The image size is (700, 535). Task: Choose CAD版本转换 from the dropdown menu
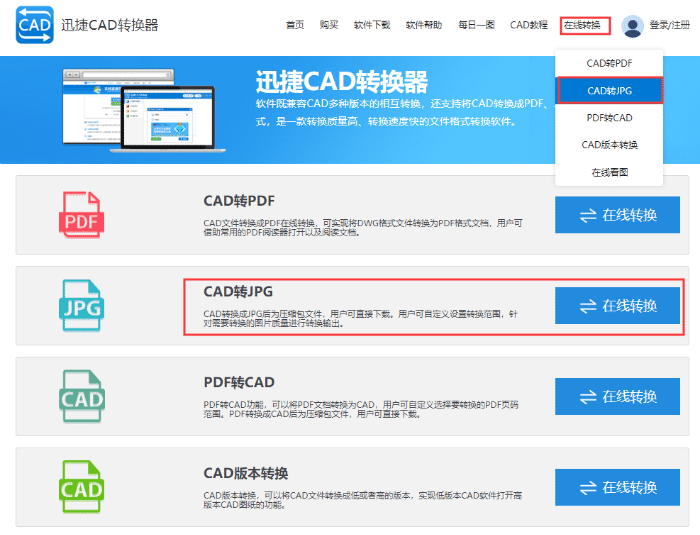[x=609, y=145]
